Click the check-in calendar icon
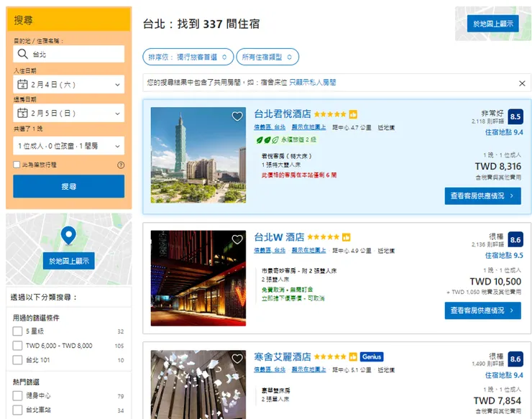532x419 pixels. (x=22, y=84)
